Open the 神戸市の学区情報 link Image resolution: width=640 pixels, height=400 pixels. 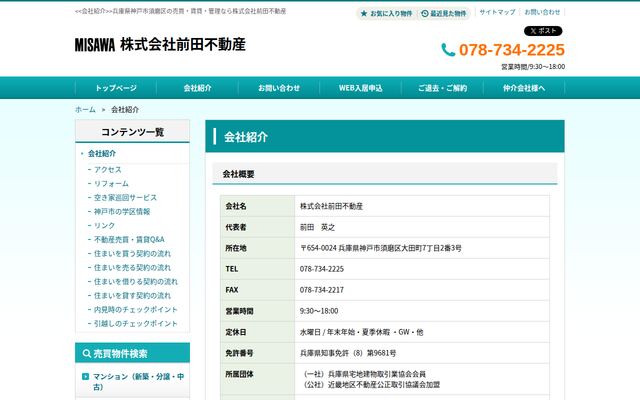point(122,211)
